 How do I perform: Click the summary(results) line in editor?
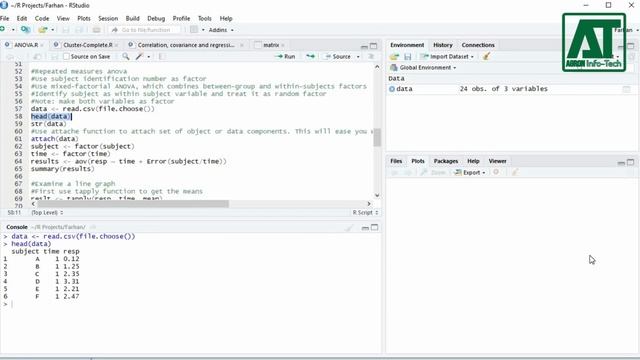62,169
